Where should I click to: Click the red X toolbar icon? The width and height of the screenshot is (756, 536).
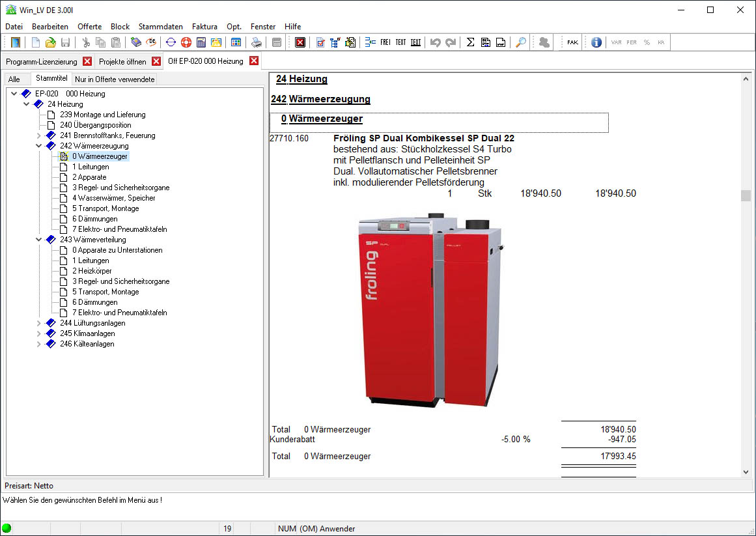point(300,42)
